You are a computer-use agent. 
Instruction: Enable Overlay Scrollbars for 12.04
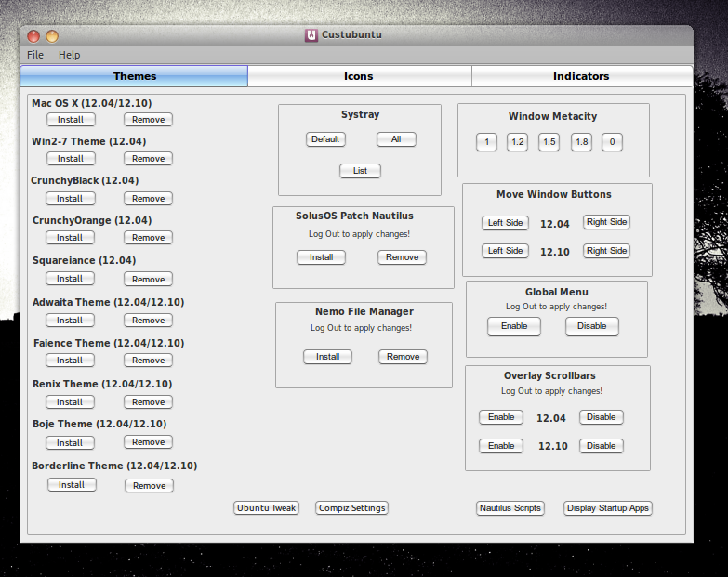(x=501, y=417)
